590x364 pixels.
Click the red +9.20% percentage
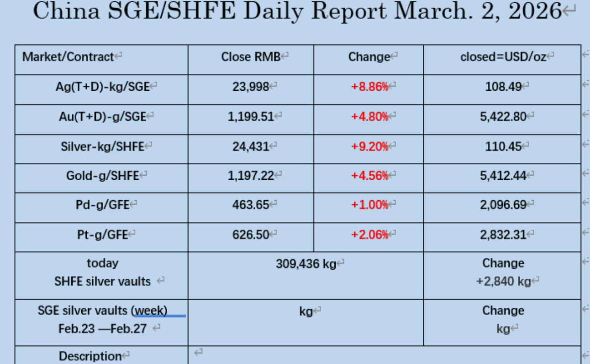click(369, 146)
